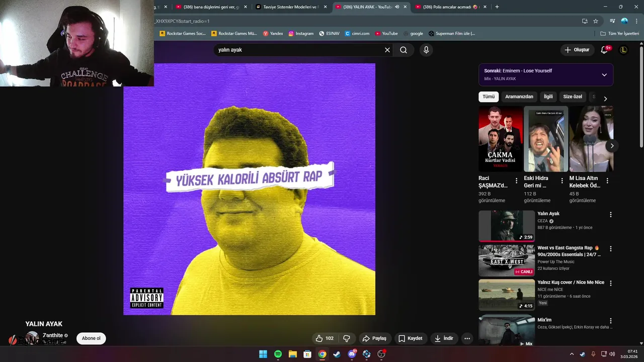Open options for Yalın Ayak CEZA video

click(611, 215)
